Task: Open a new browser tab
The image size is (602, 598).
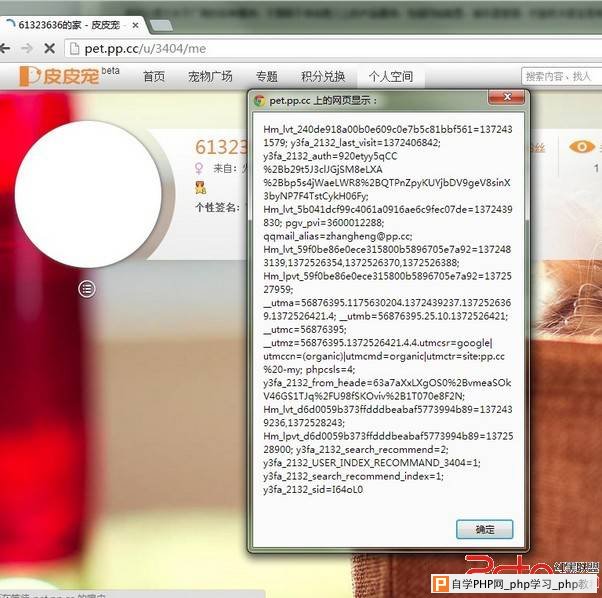Action: click(x=161, y=25)
